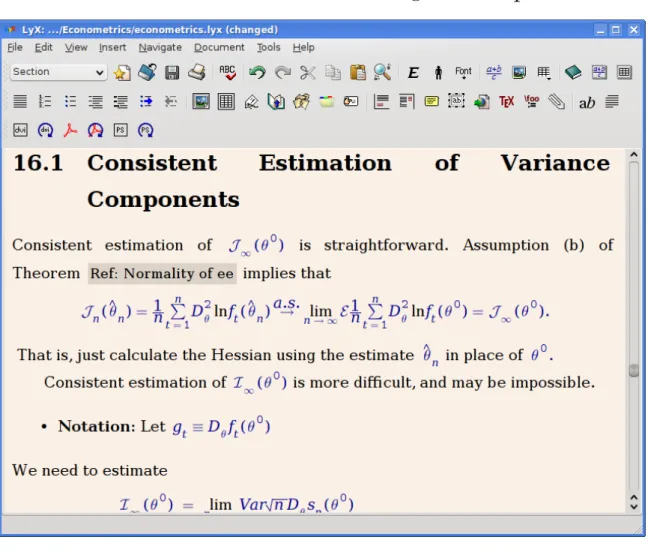This screenshot has height=552, width=648.
Task: Paste from the clipboard icon
Action: pyautogui.click(x=357, y=73)
